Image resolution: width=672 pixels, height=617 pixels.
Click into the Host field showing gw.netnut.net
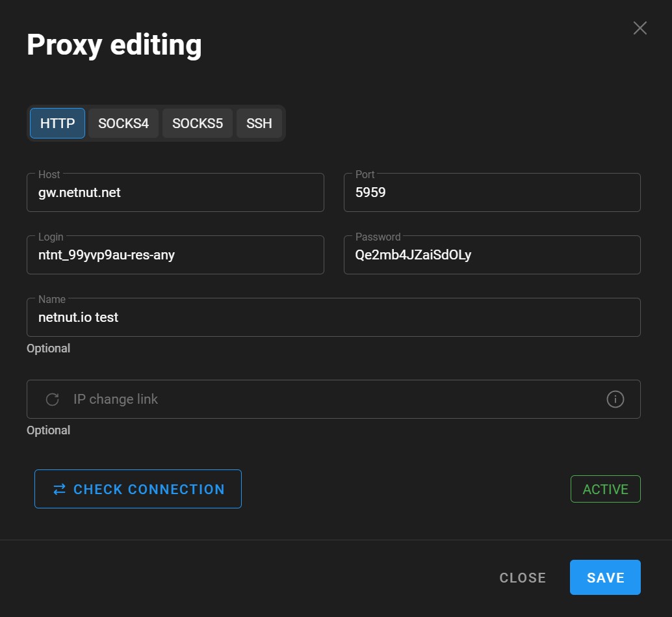175,192
